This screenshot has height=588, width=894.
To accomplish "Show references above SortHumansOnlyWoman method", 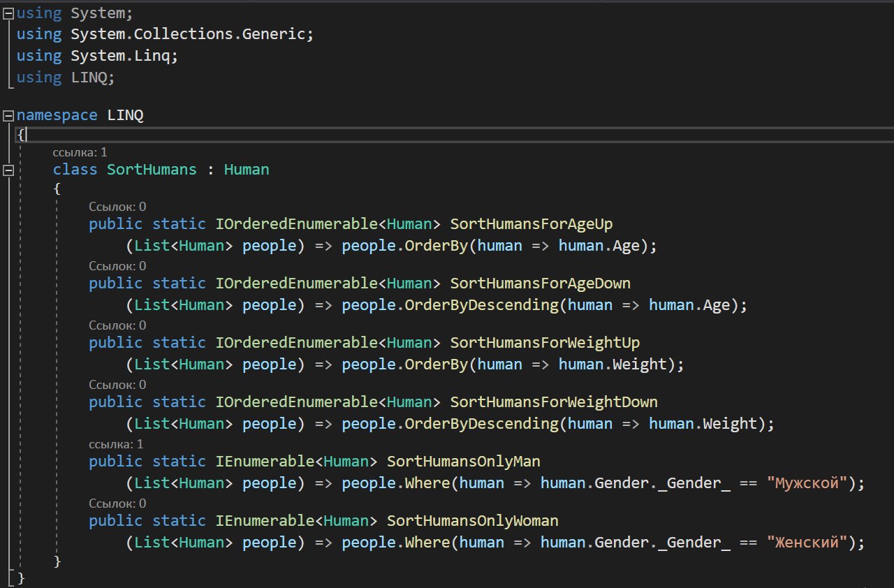I will point(117,503).
